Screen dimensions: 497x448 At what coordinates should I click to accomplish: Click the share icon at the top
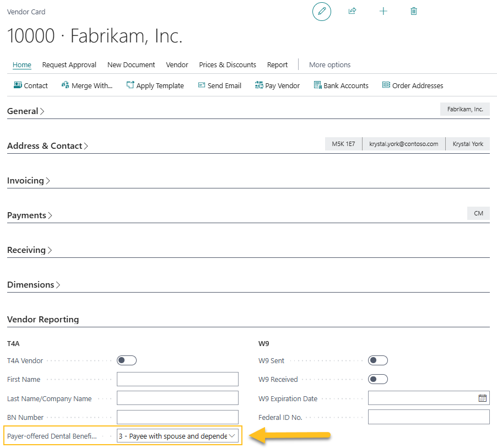353,11
